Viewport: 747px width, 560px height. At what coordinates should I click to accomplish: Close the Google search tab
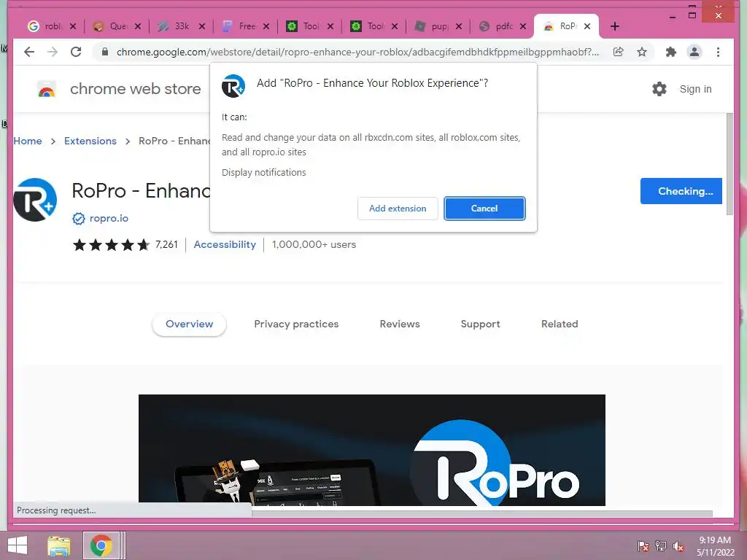73,26
